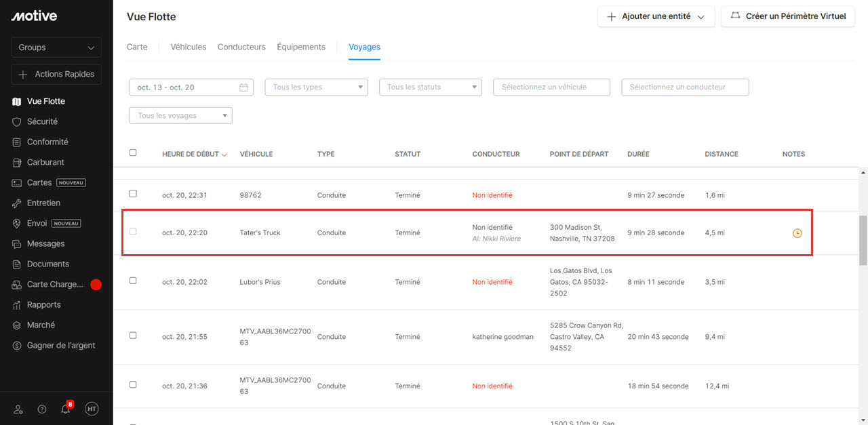Screen dimensions: 868x425
Task: Switch to the Conducteurs tab
Action: (x=241, y=47)
